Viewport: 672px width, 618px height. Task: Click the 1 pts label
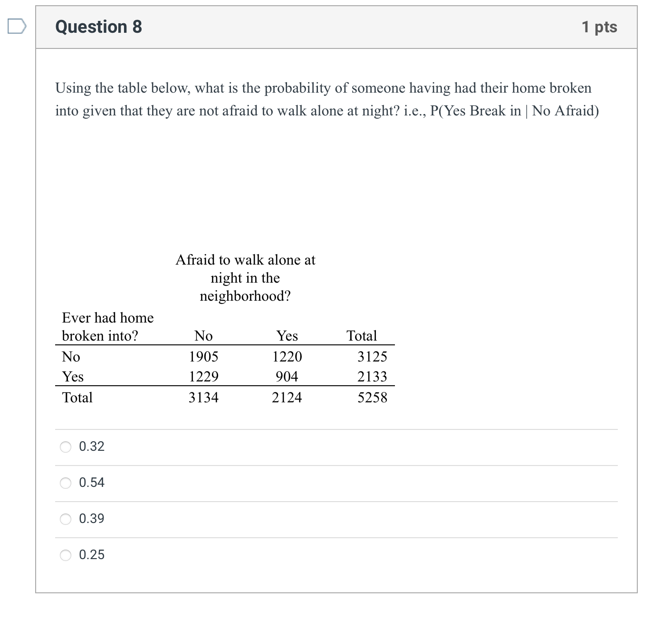[601, 27]
